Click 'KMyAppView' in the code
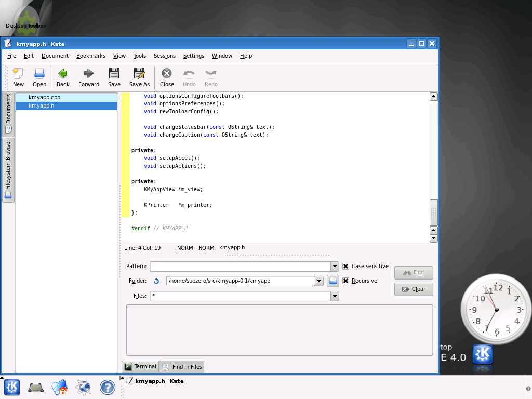Screen dimensions: 532x399 [x=159, y=189]
